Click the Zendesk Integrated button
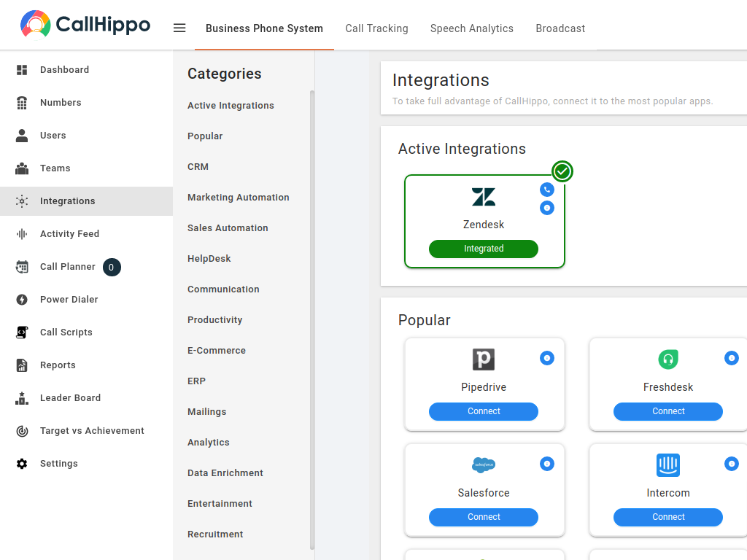The width and height of the screenshot is (747, 560). [x=484, y=249]
